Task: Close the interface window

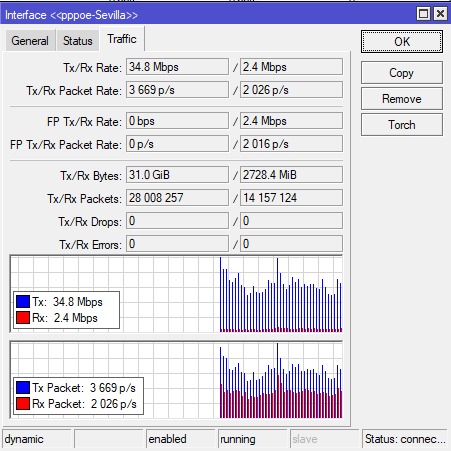Action: point(440,14)
